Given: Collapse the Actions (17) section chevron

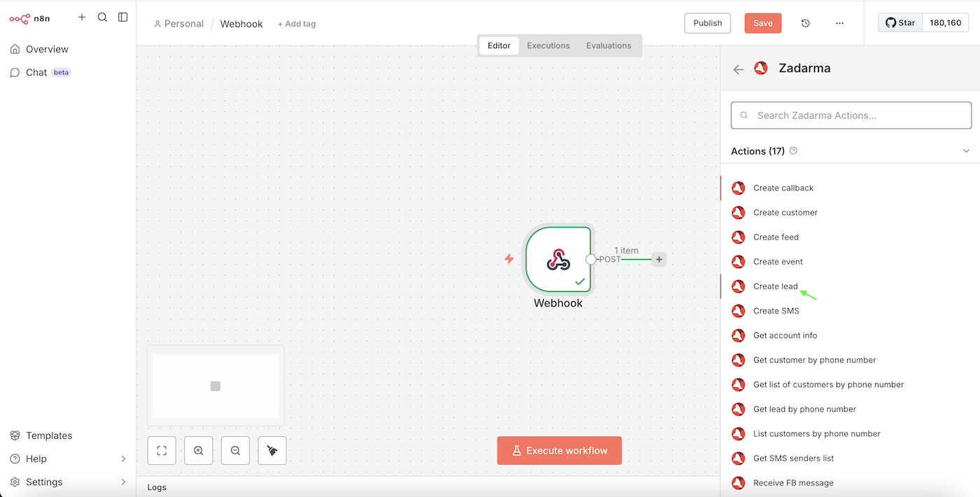Looking at the screenshot, I should pyautogui.click(x=966, y=151).
